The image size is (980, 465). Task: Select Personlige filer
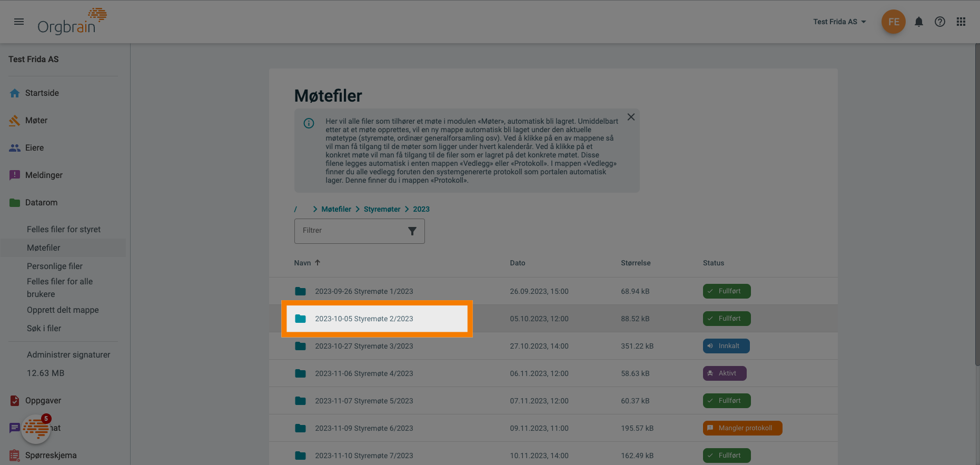pos(55,266)
